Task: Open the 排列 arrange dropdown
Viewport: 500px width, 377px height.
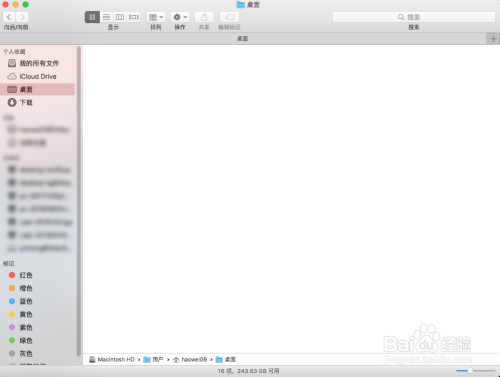Action: 156,17
